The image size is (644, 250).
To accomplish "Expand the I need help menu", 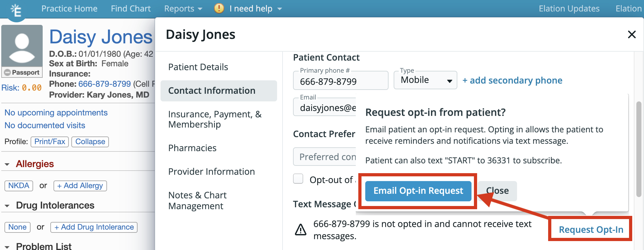I will [255, 9].
